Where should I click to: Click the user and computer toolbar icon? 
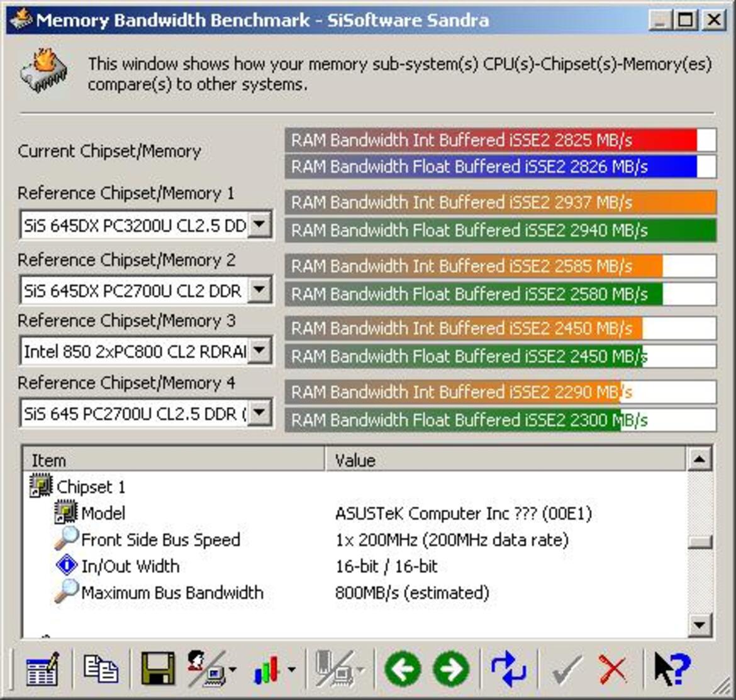[x=206, y=669]
